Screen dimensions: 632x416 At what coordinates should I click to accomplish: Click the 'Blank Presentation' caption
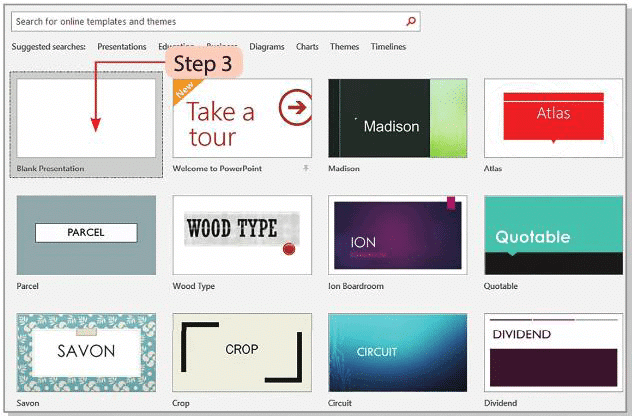click(x=50, y=168)
